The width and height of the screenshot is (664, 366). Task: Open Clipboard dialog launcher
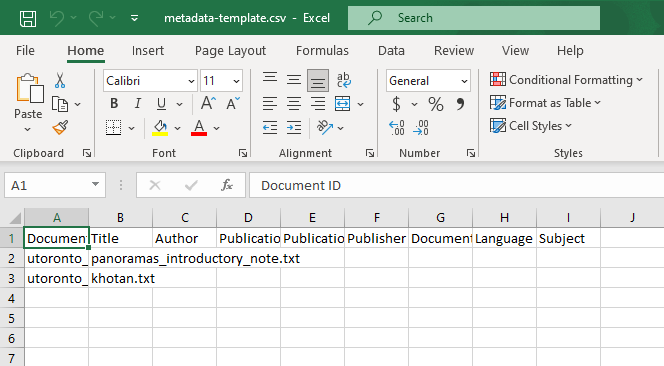[87, 153]
